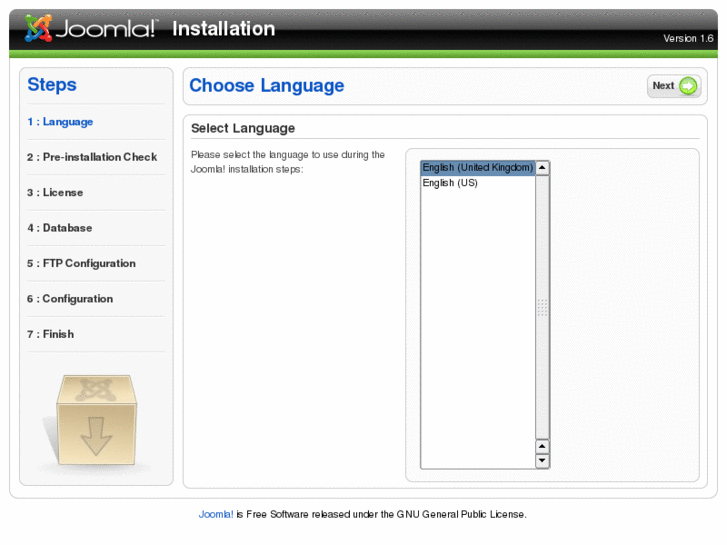Click the 'Please select the language' instruction text

[287, 162]
